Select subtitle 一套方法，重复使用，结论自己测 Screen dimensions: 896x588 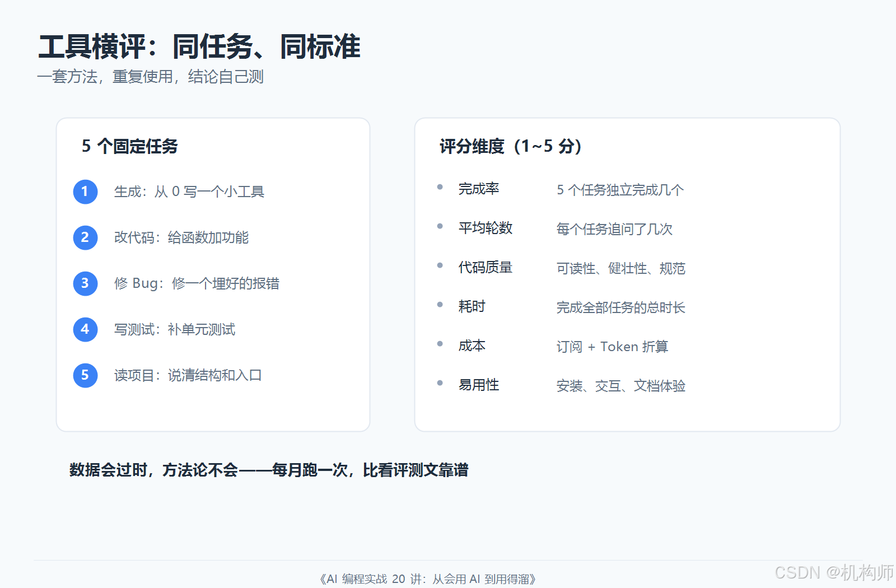click(150, 77)
